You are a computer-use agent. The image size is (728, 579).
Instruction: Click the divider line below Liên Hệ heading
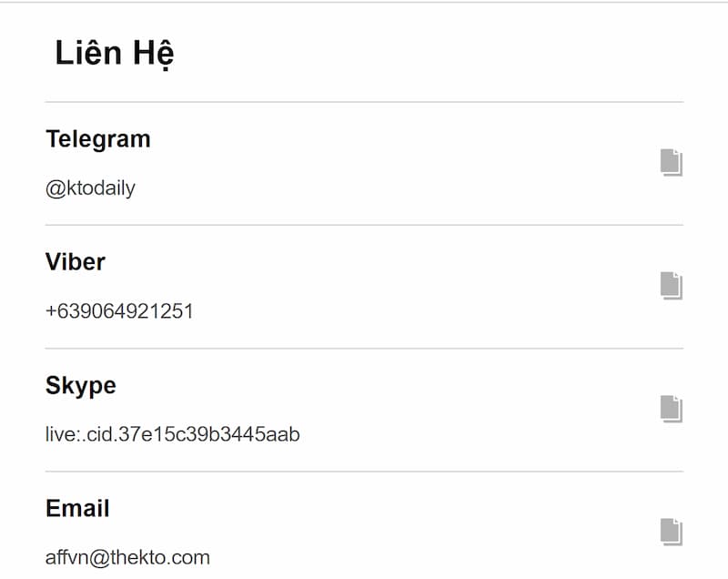coord(364,102)
